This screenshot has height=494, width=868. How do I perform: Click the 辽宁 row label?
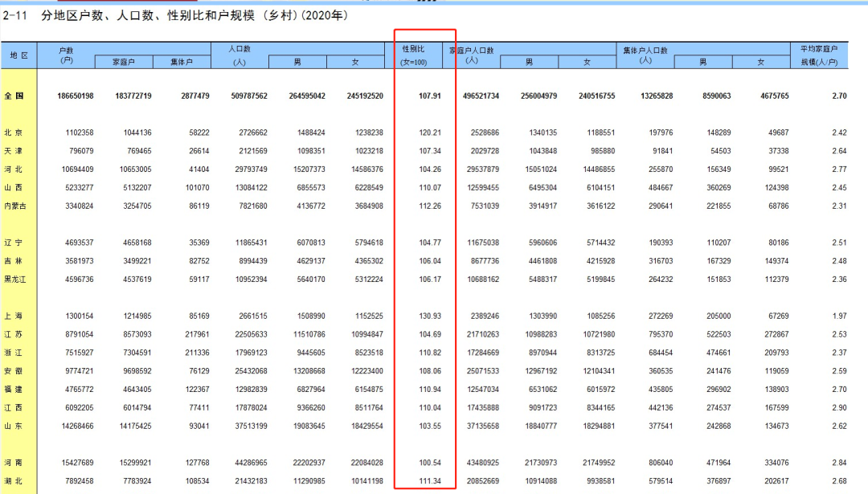click(x=14, y=243)
